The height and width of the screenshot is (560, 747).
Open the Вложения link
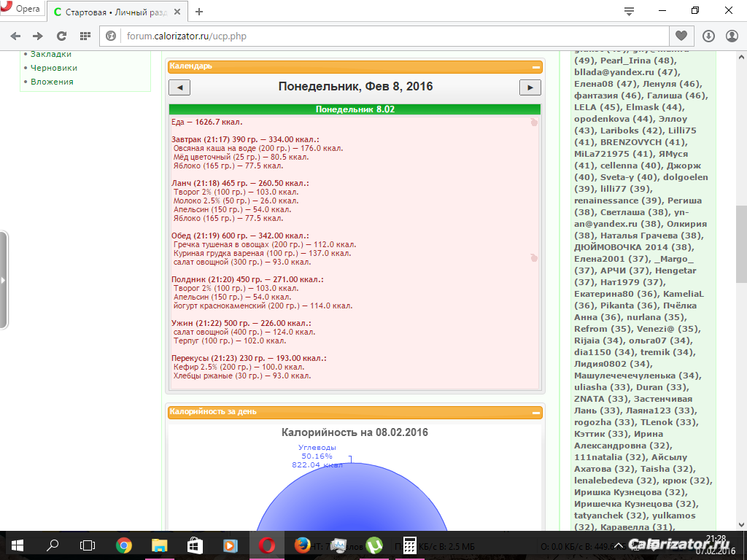click(x=52, y=82)
